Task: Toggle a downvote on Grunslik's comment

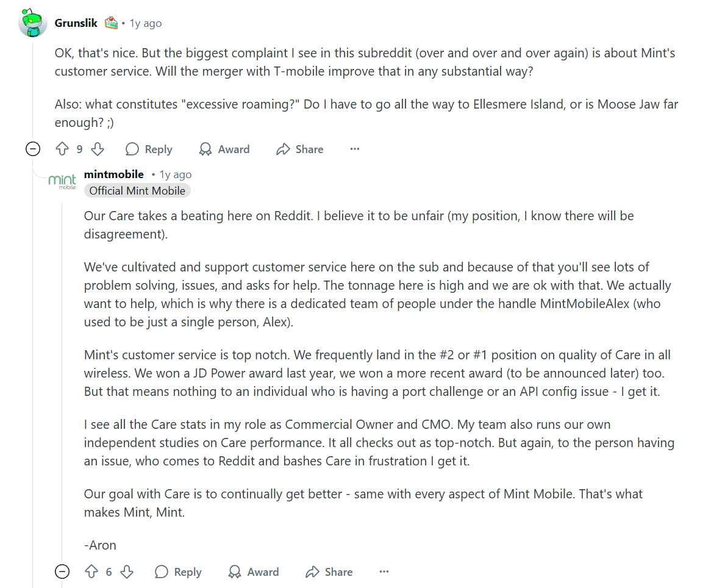Action: [97, 148]
